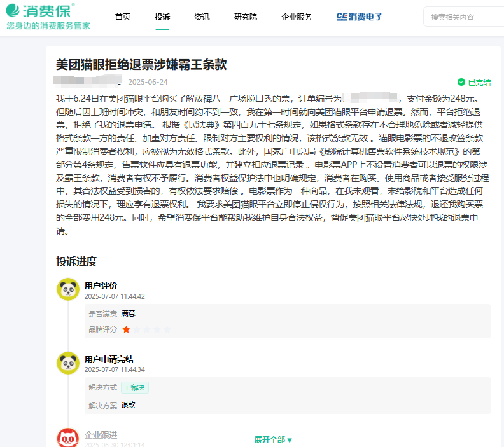This screenshot has height=447, width=504.
Task: Click the 品牌评分 label
Action: click(x=102, y=329)
